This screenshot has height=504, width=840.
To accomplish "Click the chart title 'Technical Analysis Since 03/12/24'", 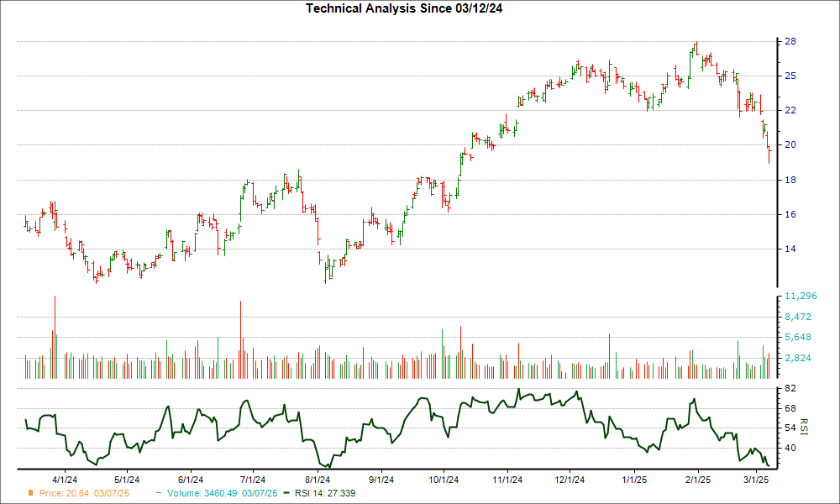I will pyautogui.click(x=404, y=8).
